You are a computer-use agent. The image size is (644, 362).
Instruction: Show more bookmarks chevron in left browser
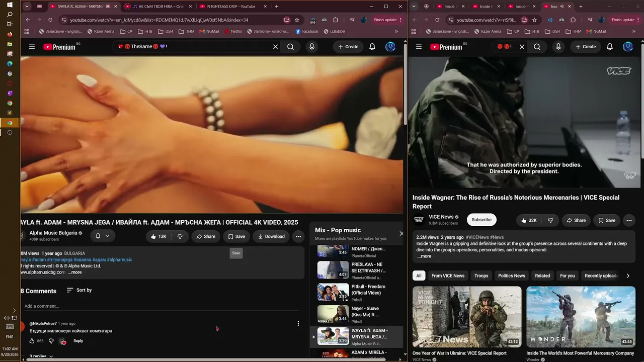tap(396, 31)
